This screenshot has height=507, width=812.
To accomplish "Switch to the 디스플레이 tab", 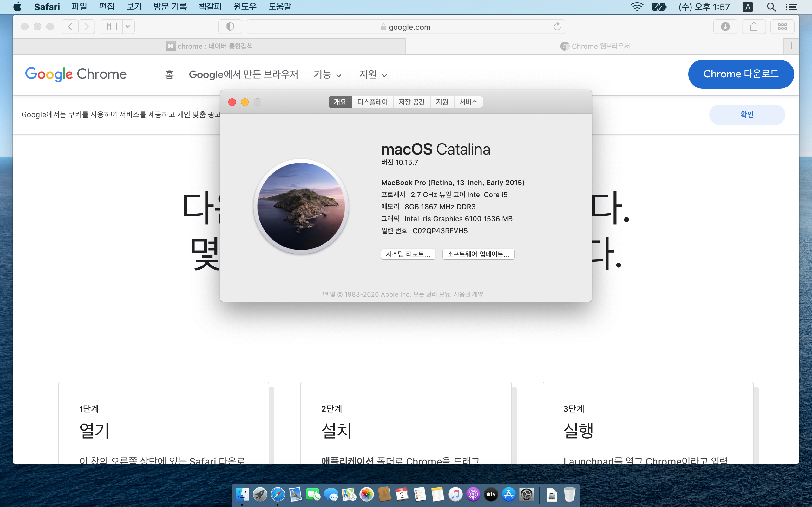I will pos(372,102).
